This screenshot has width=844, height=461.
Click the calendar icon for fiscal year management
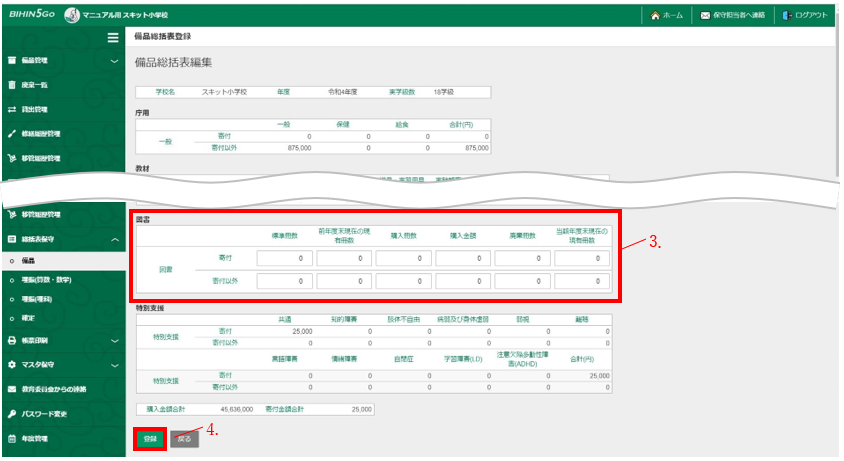click(12, 438)
